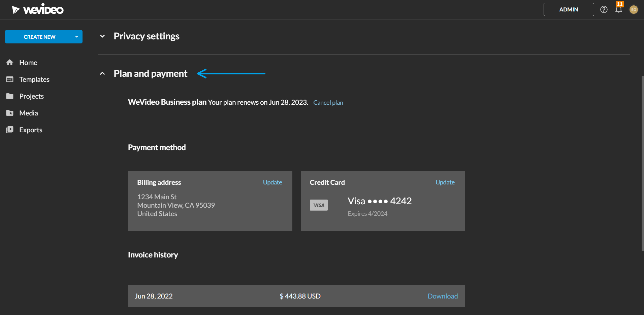
Task: Open the Create New dropdown arrow
Action: click(x=76, y=37)
